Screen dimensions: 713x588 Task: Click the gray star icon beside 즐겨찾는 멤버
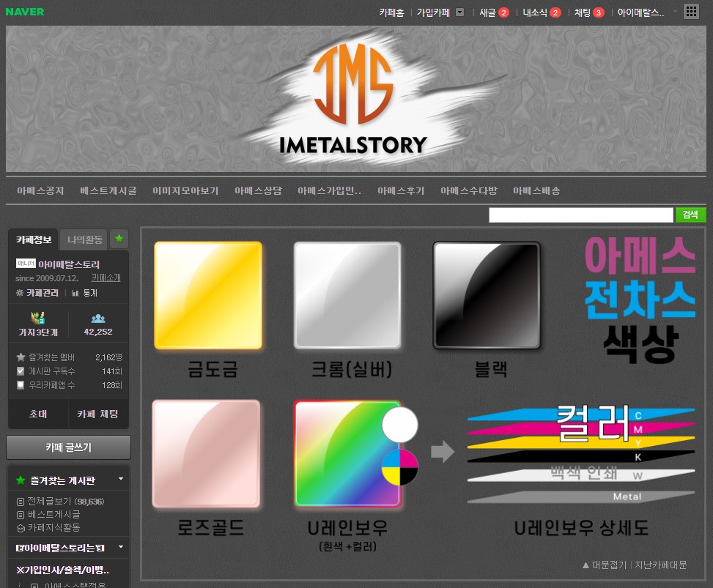point(21,357)
